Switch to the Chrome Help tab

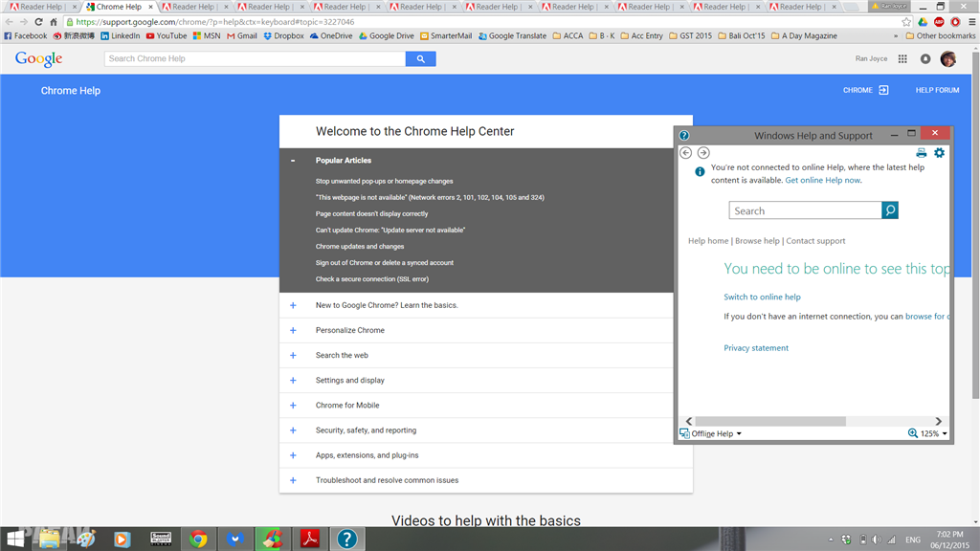point(119,7)
